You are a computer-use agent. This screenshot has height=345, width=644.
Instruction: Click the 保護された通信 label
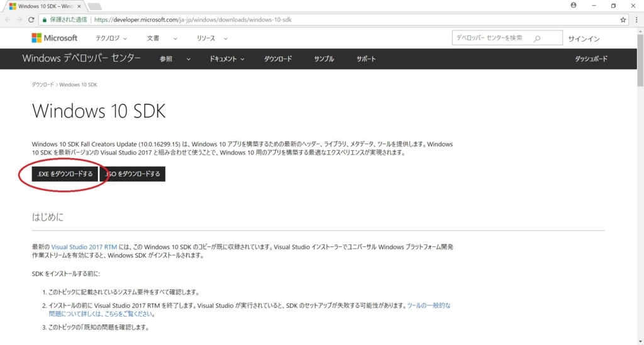[68, 19]
